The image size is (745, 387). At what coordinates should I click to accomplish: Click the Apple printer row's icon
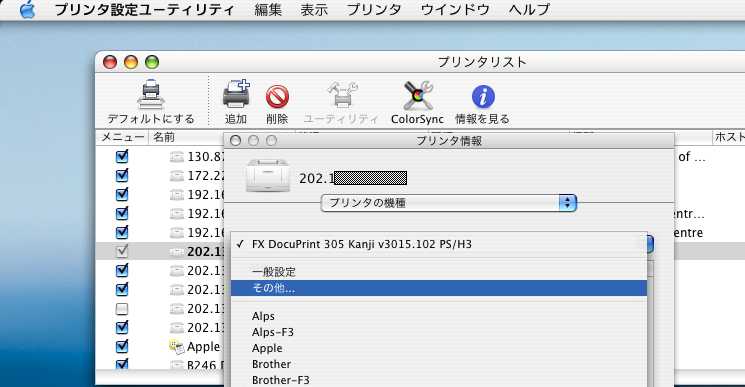tap(176, 347)
